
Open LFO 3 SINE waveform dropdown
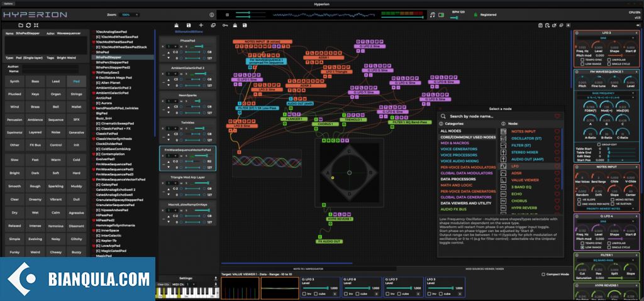coord(607,38)
